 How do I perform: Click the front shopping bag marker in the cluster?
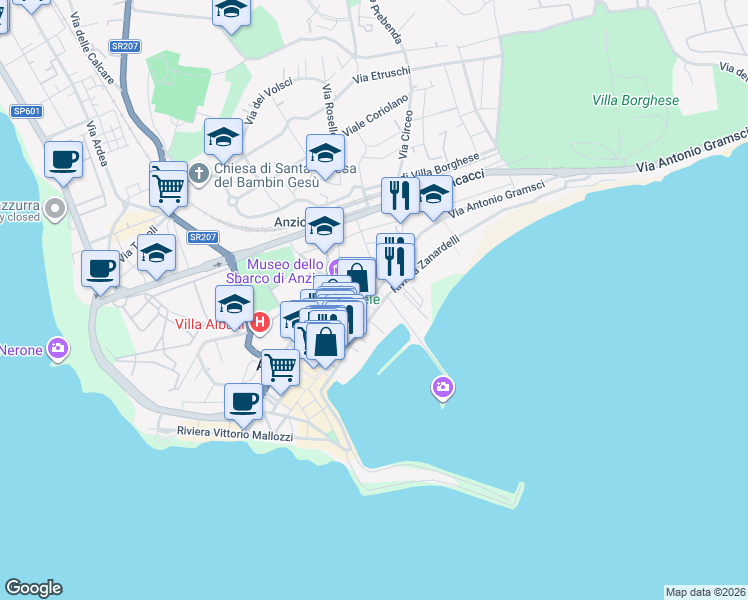(x=325, y=344)
